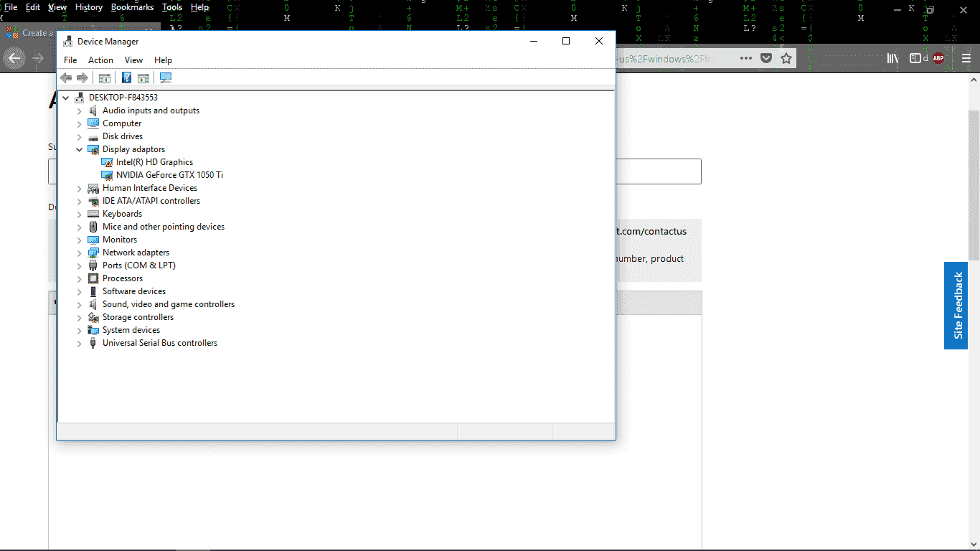Click the Adblock Plus ABP icon
The image size is (980, 551).
tap(938, 58)
